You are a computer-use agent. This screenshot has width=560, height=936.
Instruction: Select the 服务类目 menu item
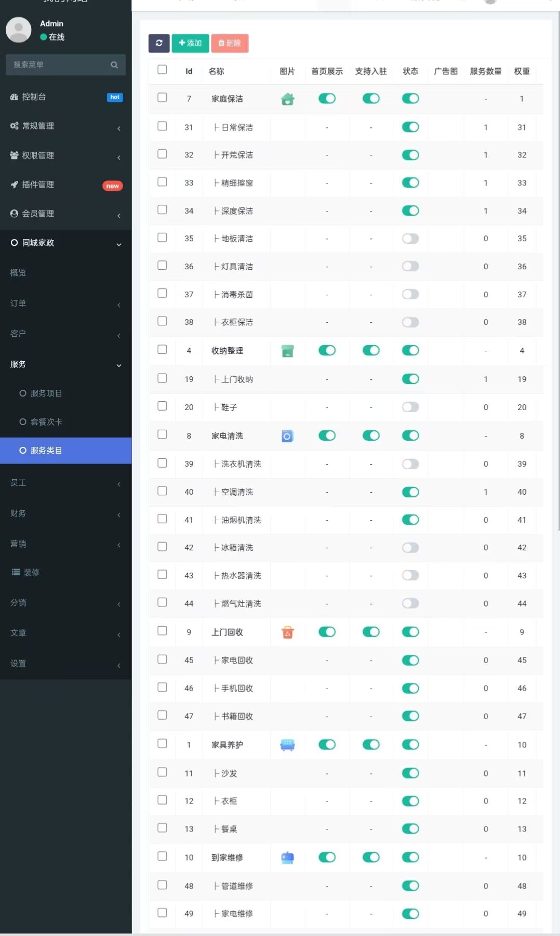65,451
